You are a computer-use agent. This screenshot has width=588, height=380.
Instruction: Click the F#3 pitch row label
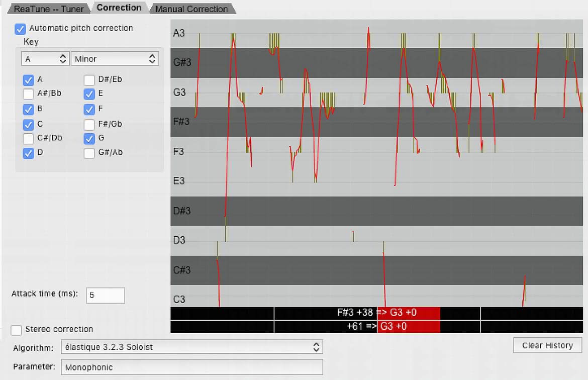coord(181,122)
